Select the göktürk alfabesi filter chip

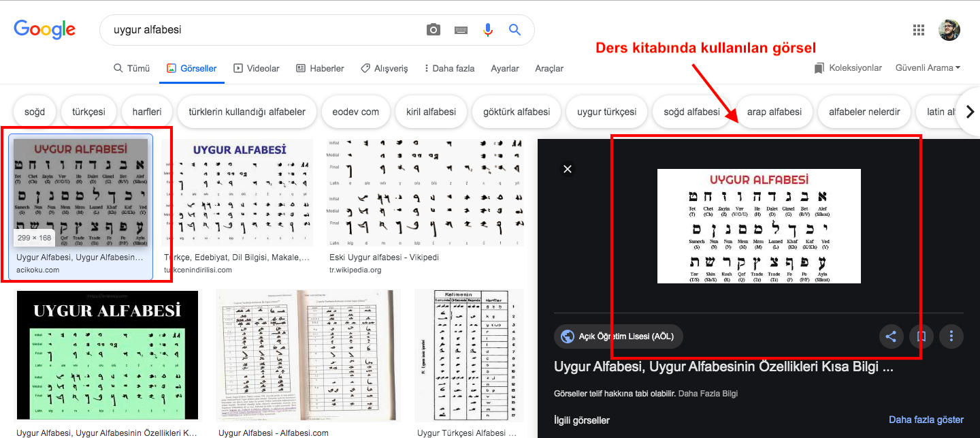pyautogui.click(x=517, y=112)
